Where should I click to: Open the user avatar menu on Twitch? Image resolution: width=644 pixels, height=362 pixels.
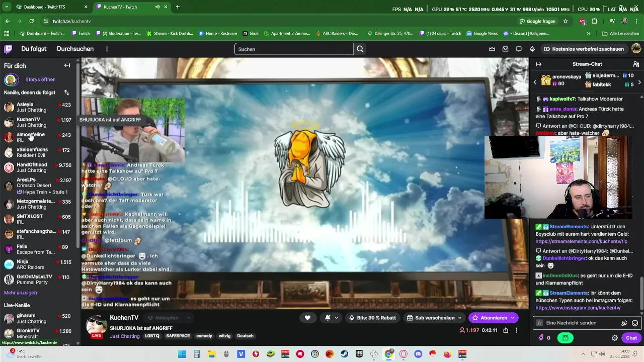tap(636, 49)
